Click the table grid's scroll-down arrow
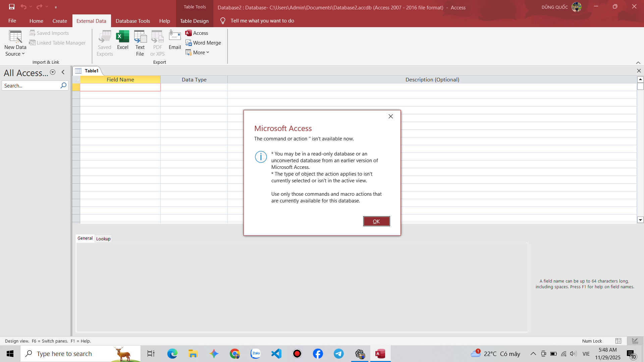The width and height of the screenshot is (644, 362). point(640,220)
